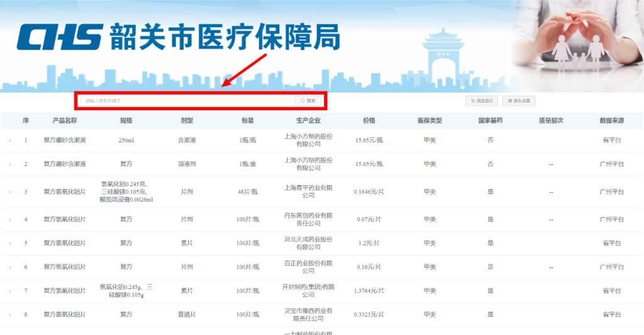Click the 医保类型 column header
Image resolution: width=644 pixels, height=335 pixels.
[x=430, y=120]
